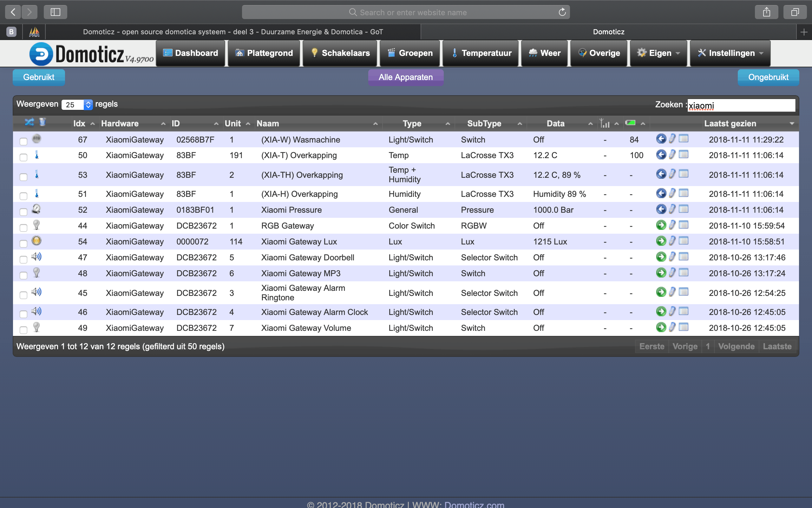Open tab overview icon in Safari
812x508 pixels.
pos(795,12)
